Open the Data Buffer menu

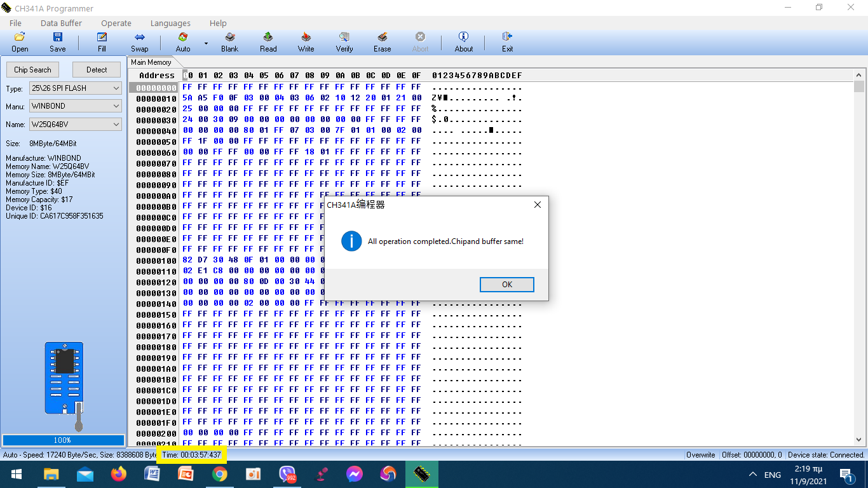pos(61,24)
